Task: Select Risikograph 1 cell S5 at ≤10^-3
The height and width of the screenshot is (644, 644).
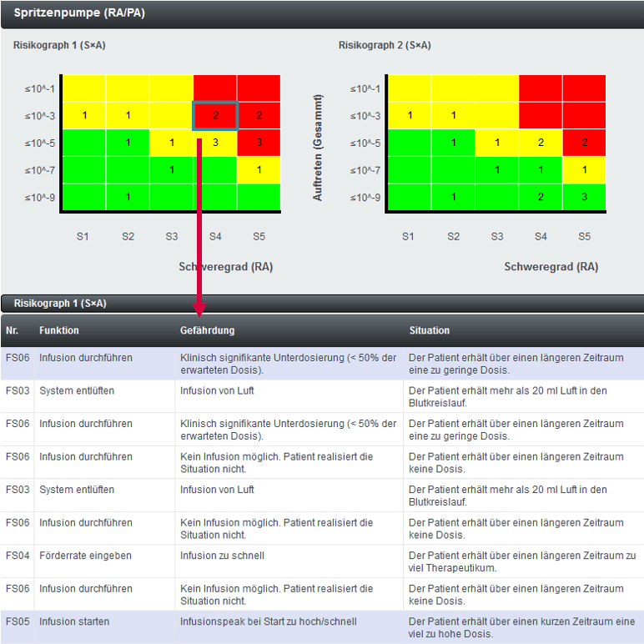Action: click(x=259, y=116)
